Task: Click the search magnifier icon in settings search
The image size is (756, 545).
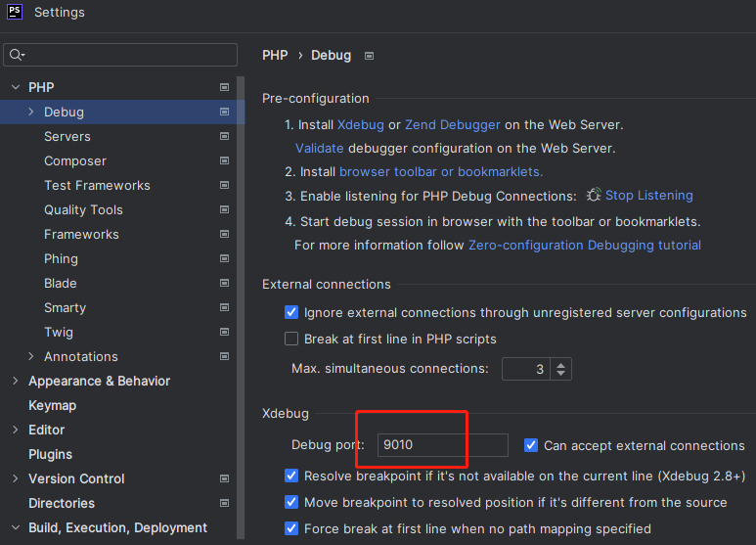Action: 16,55
